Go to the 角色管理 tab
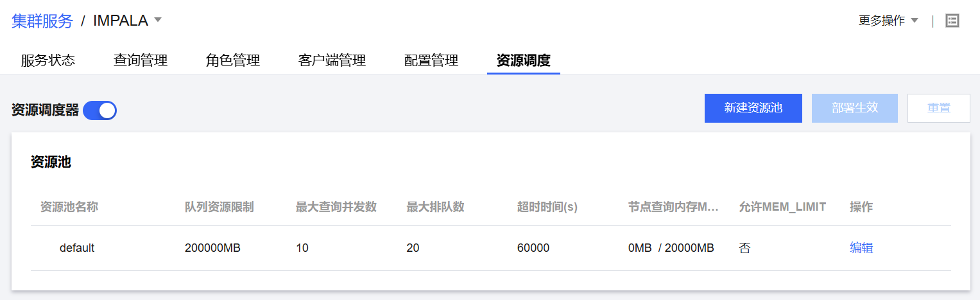Screen dimensions: 980x300 click(x=233, y=60)
